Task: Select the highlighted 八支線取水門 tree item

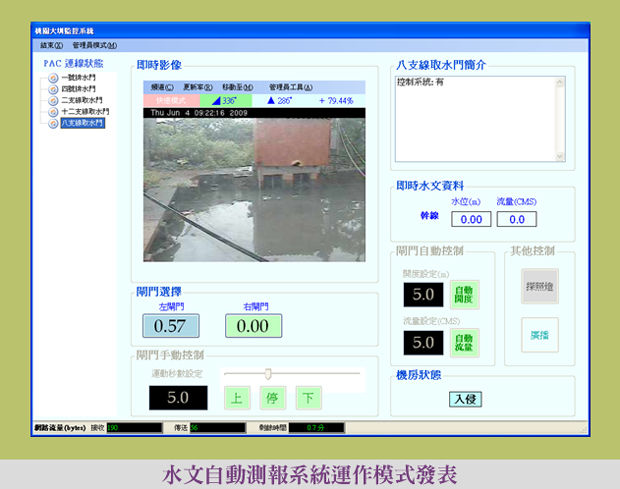Action: coord(82,124)
